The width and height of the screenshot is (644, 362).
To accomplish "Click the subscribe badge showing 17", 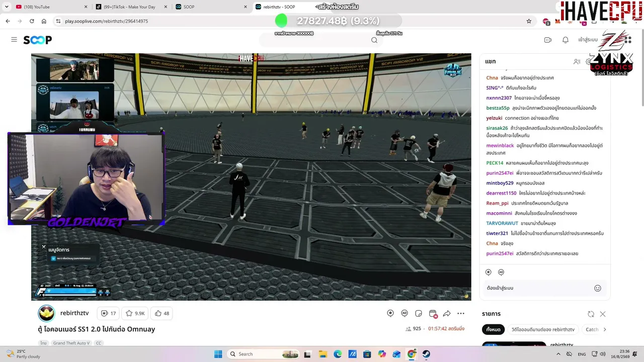I will tap(108, 313).
